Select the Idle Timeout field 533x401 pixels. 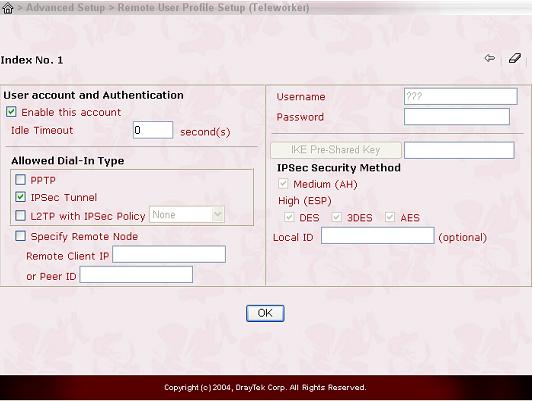coord(153,130)
